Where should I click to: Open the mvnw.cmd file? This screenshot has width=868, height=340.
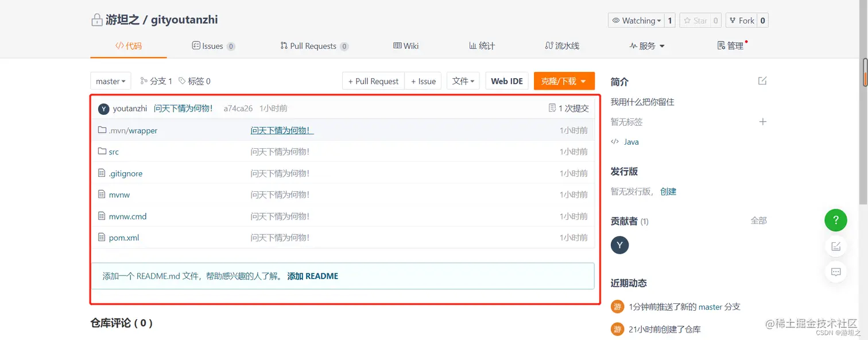tap(128, 217)
